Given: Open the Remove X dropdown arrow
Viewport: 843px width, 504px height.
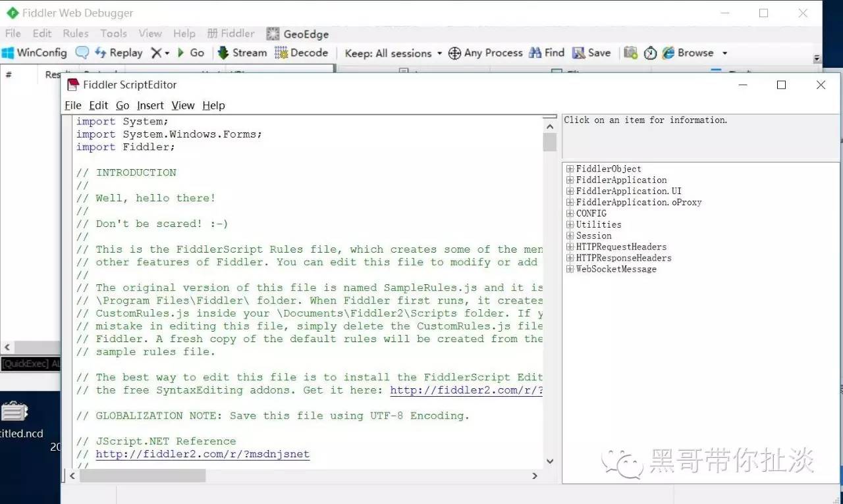Looking at the screenshot, I should pos(167,53).
